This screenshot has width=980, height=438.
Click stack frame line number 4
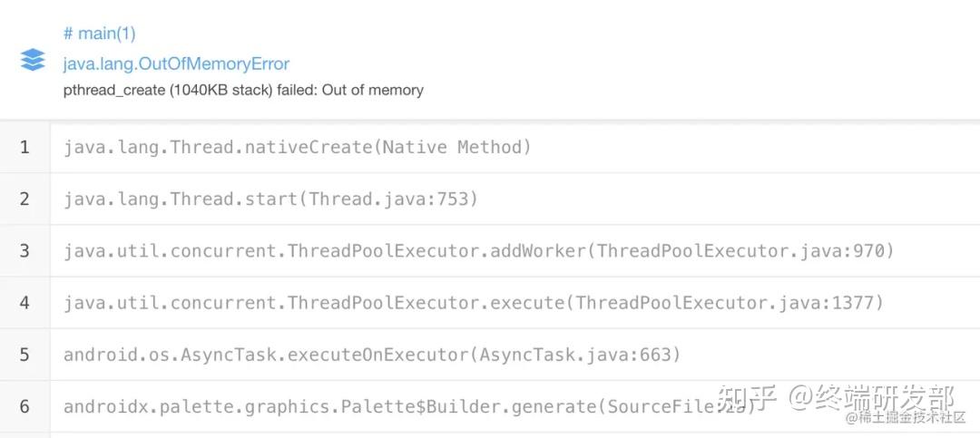pyautogui.click(x=24, y=302)
